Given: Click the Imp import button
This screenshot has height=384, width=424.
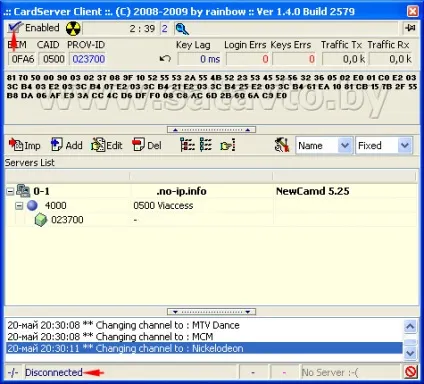Looking at the screenshot, I should tap(25, 145).
